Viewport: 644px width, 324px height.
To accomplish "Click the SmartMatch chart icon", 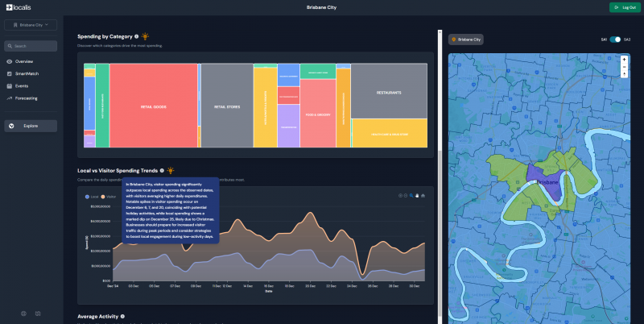I will click(10, 73).
